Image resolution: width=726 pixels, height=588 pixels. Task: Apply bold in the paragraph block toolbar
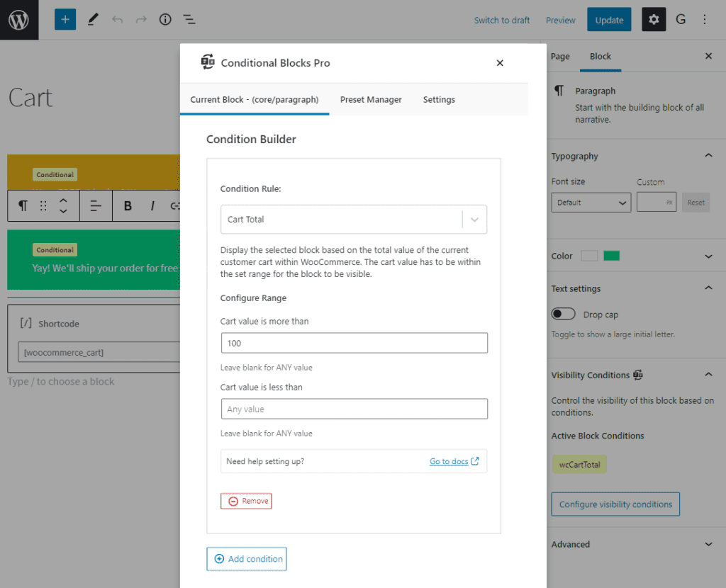click(x=127, y=205)
